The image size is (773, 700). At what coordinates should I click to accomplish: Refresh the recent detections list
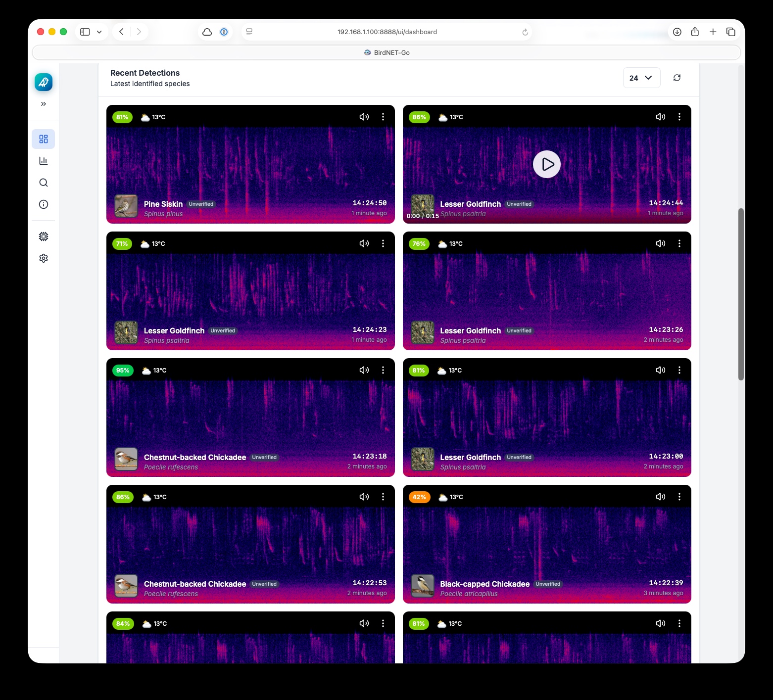[676, 78]
